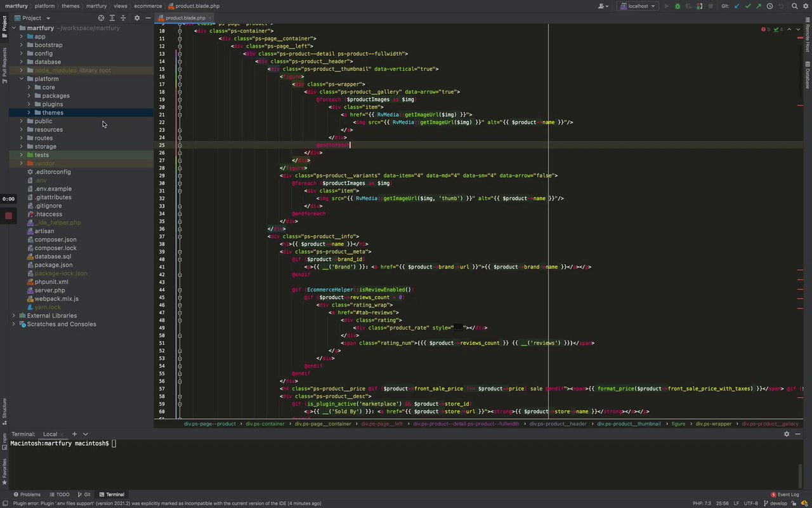Switch to the Problems tab

[27, 494]
